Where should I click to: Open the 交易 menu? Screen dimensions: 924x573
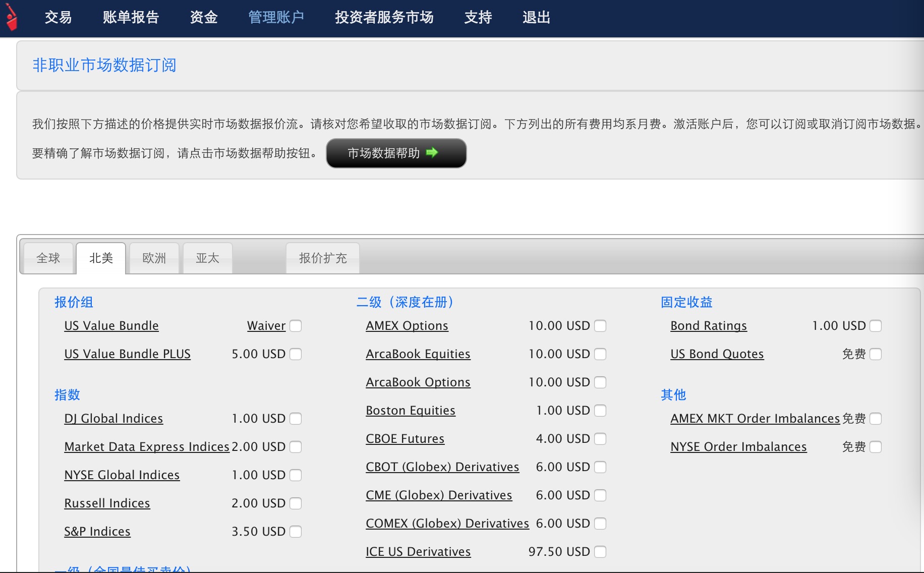click(x=58, y=18)
